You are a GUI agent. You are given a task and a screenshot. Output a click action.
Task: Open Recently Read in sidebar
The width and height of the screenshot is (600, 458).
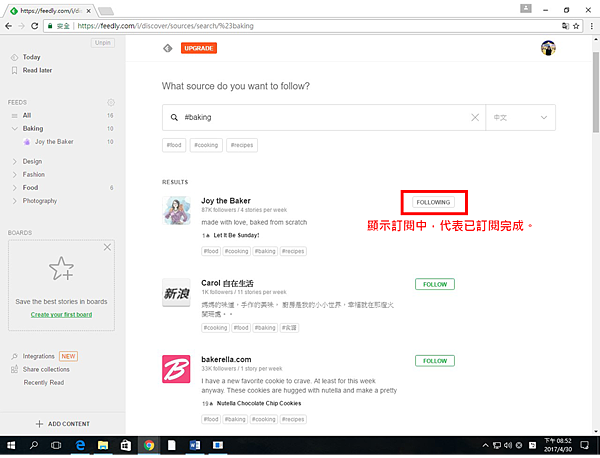(44, 383)
